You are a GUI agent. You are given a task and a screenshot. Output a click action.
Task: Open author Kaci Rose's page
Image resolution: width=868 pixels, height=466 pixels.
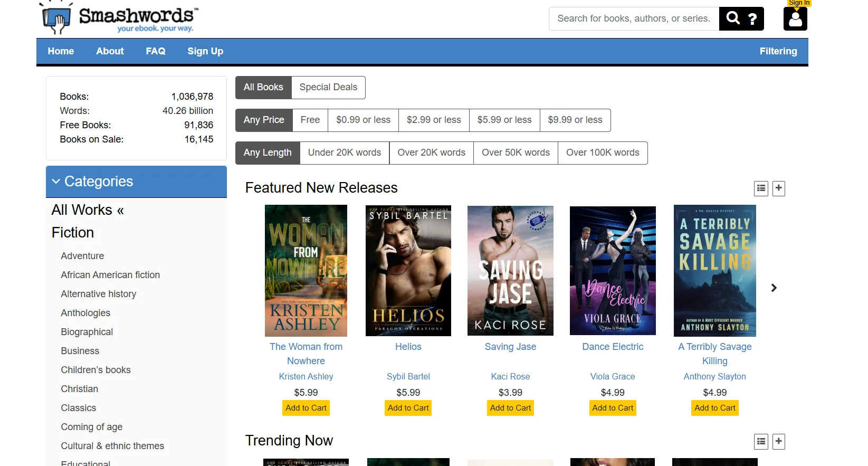(510, 377)
